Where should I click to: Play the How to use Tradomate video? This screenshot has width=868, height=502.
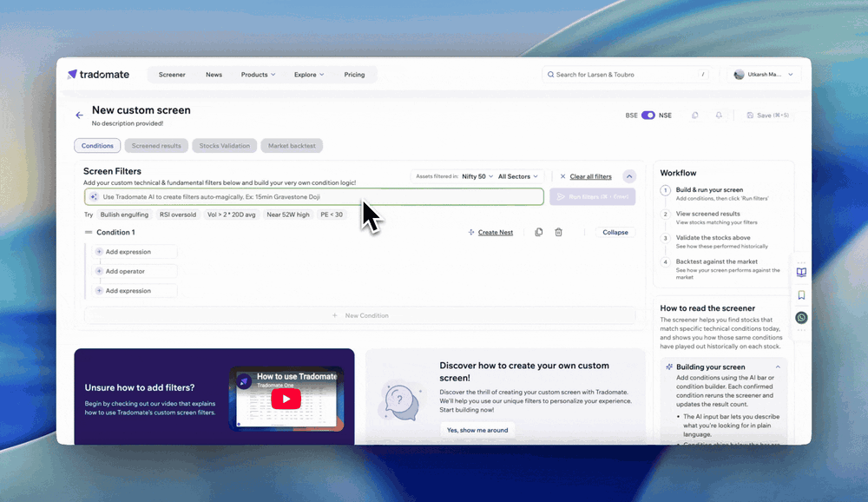tap(286, 399)
